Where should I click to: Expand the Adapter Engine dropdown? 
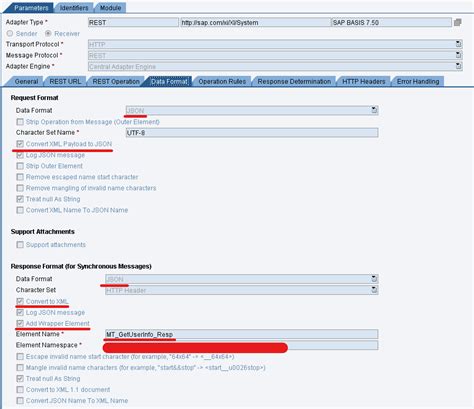pyautogui.click(x=459, y=66)
